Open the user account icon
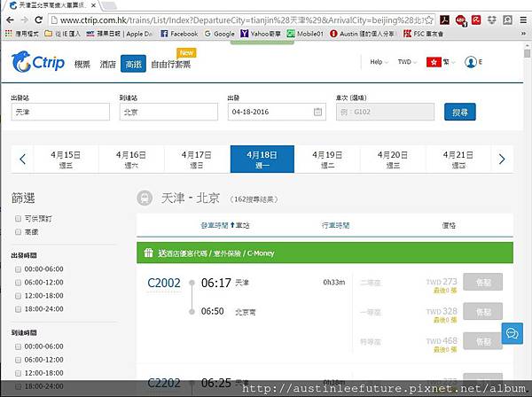 (x=471, y=62)
